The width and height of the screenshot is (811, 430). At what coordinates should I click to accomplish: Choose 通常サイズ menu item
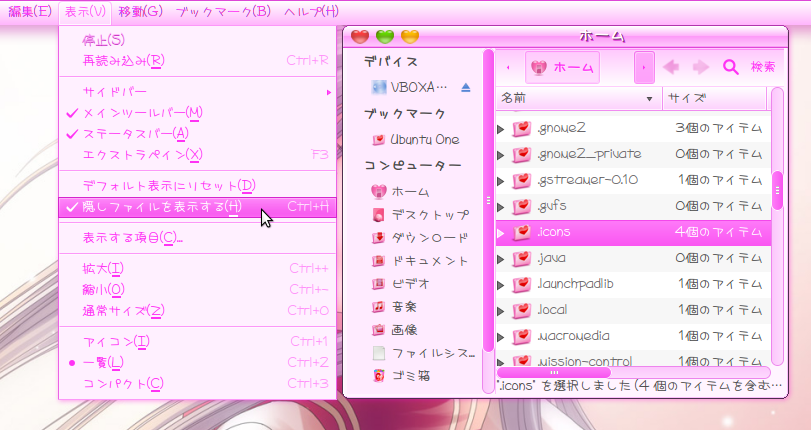pos(198,311)
